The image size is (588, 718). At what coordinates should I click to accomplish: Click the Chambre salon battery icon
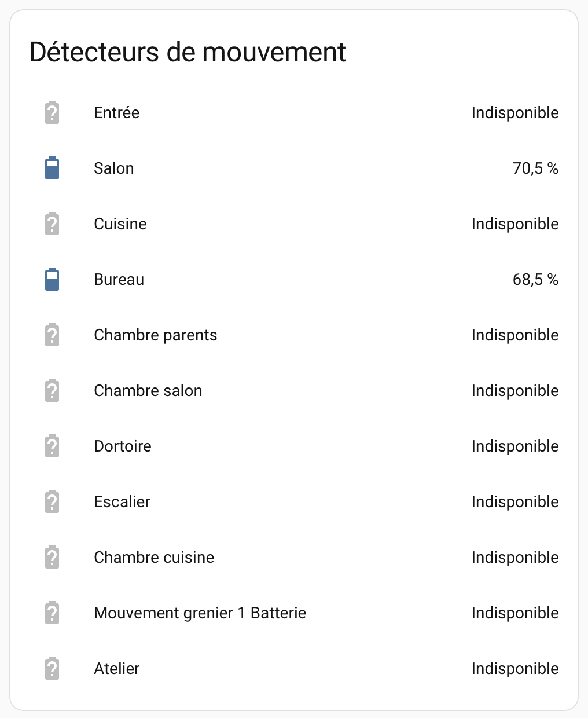[x=52, y=391]
